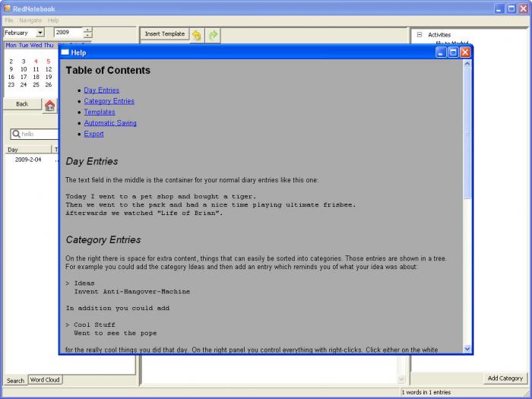Screen dimensions: 532x399
Task: Click the red home icon beside Back
Action: (x=50, y=106)
